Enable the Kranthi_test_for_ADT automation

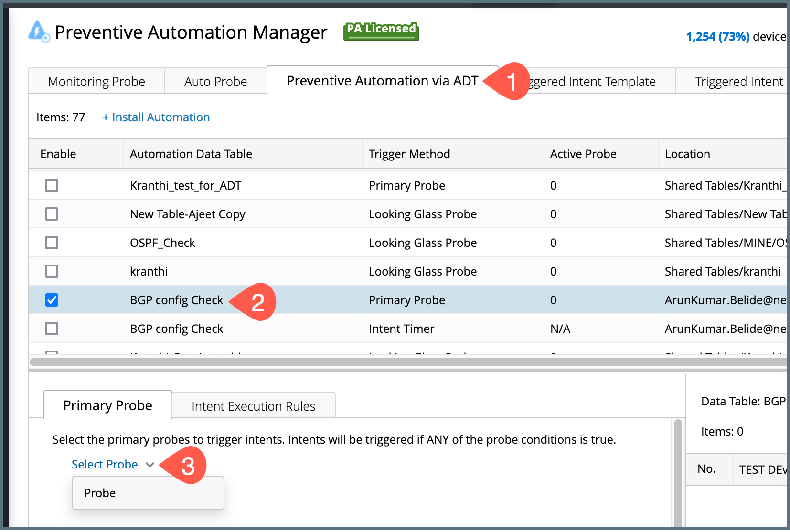tap(51, 185)
